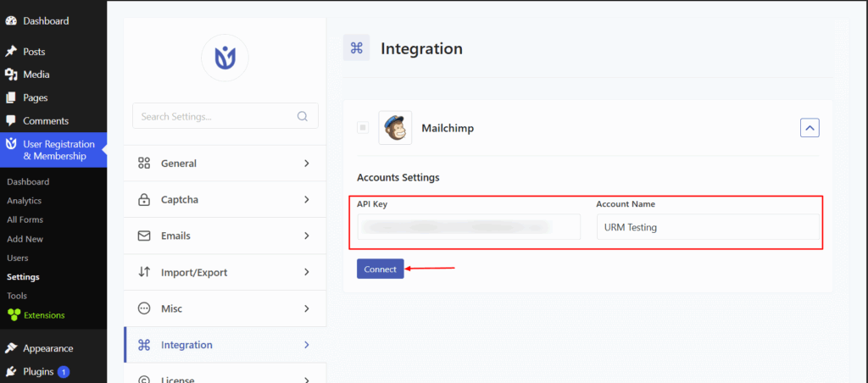Select the Misc settings tab
868x383 pixels.
225,308
